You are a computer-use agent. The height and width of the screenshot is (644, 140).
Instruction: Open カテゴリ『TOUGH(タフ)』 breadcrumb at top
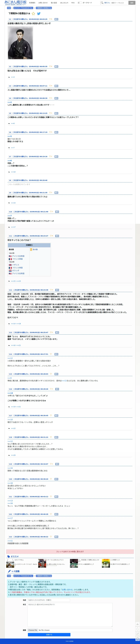pos(23,8)
